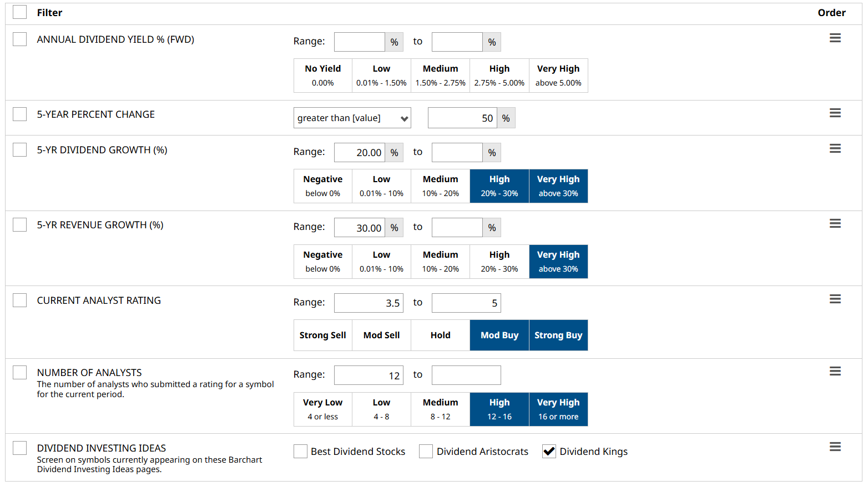Uncheck the Dividend Kings checkbox
The image size is (868, 486).
click(x=549, y=452)
